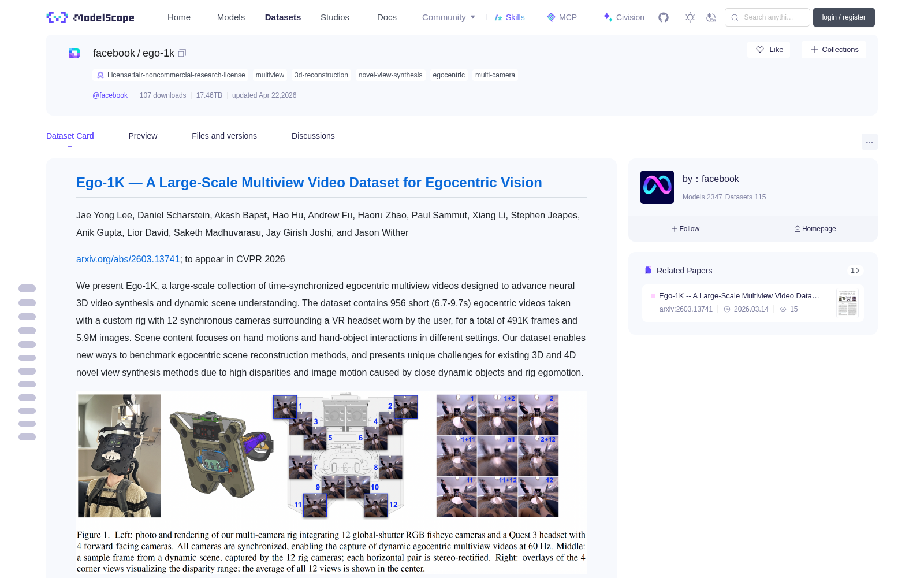Open Civision from the navbar
Viewport: 924px width, 578px height.
coord(624,17)
